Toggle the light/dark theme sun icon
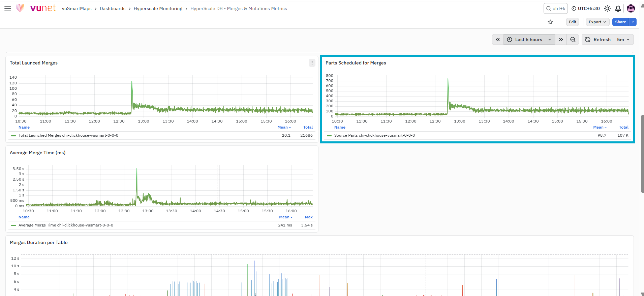 (607, 8)
